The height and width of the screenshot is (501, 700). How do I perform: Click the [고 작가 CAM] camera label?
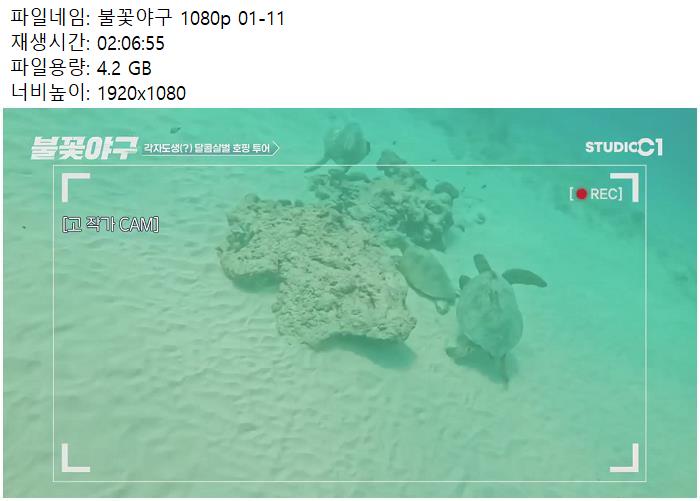[111, 225]
